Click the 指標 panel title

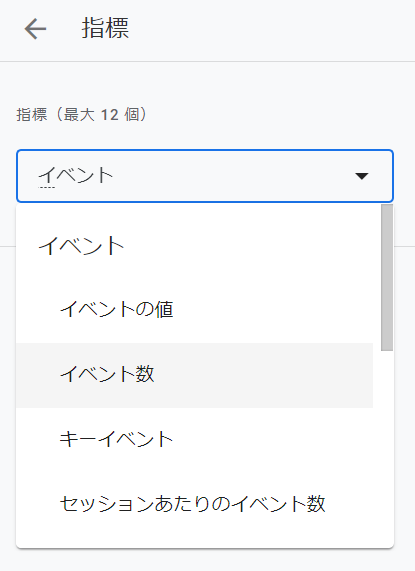[105, 28]
